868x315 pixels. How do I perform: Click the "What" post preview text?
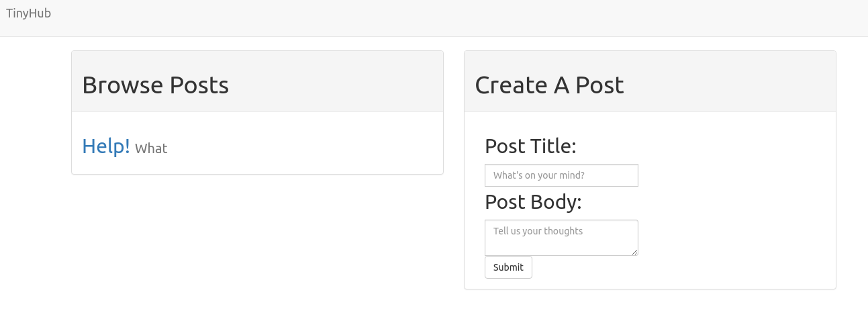tap(151, 148)
